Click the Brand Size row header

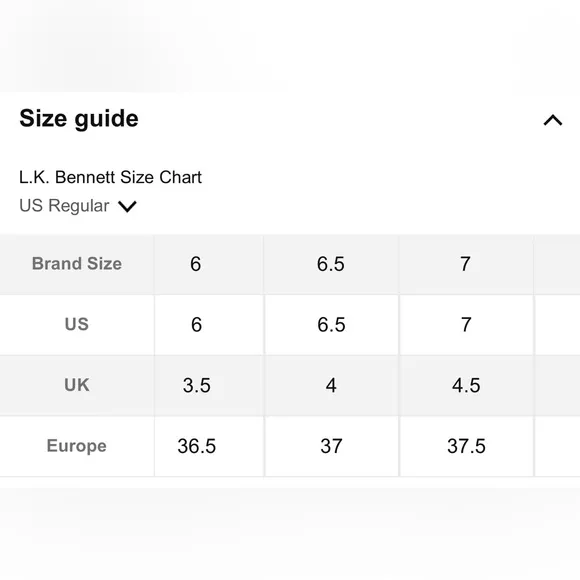(x=77, y=264)
